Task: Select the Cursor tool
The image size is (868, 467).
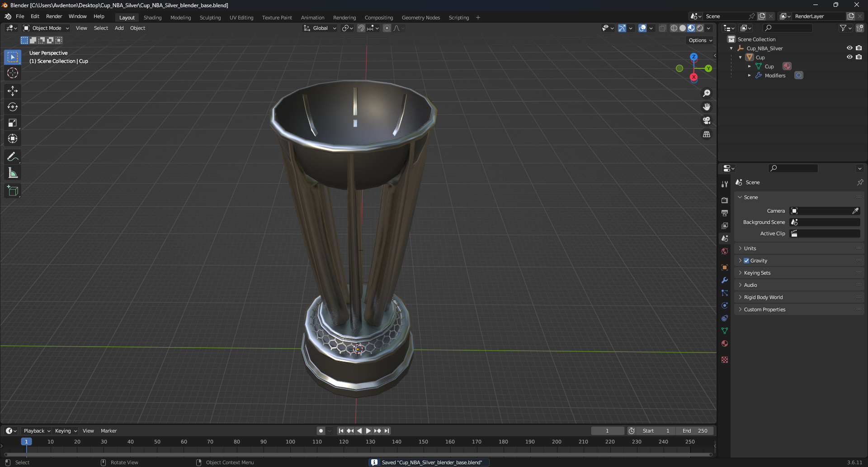Action: click(x=13, y=73)
